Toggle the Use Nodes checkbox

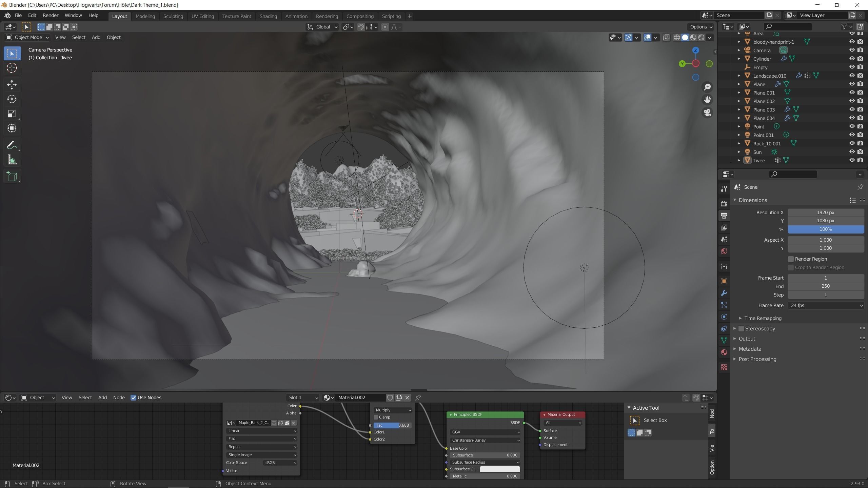tap(133, 398)
